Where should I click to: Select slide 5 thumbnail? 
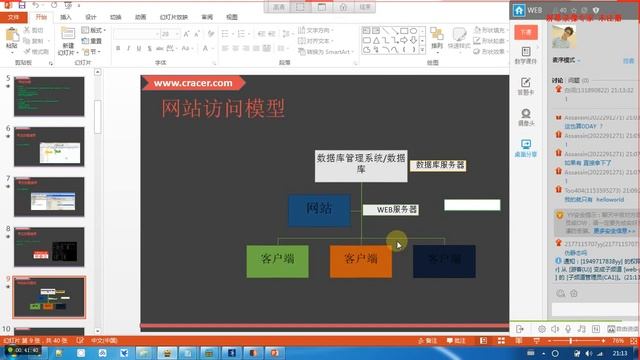(49, 96)
